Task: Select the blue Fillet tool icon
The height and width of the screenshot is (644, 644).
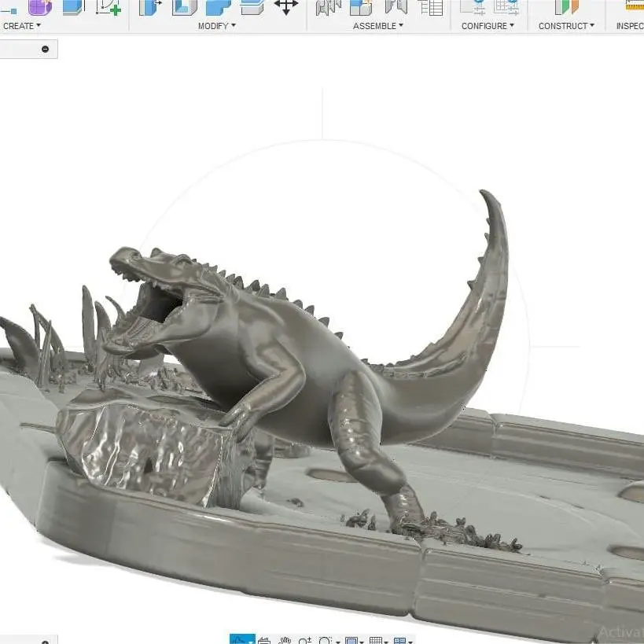Action: 218,7
